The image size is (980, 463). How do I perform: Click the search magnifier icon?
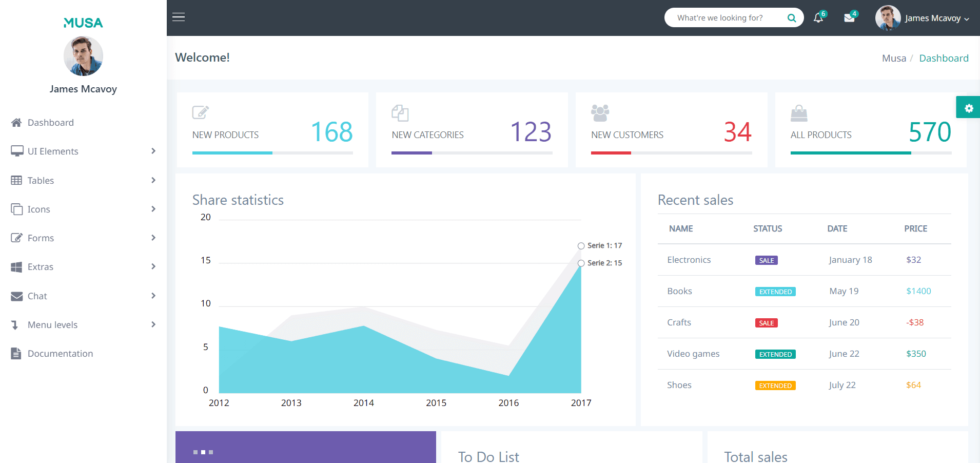point(792,18)
